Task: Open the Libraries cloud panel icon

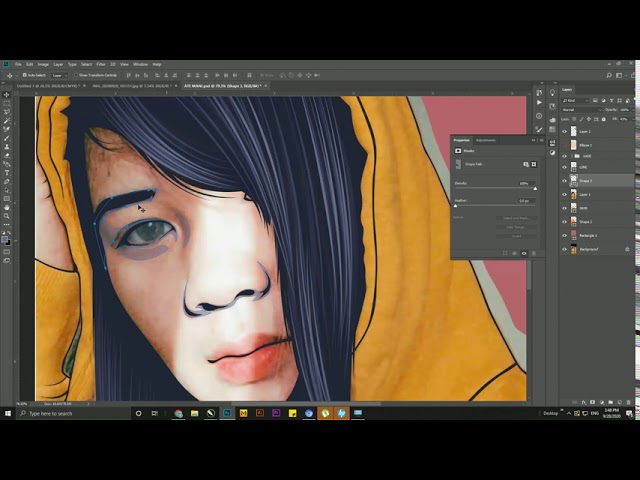Action: click(x=552, y=120)
